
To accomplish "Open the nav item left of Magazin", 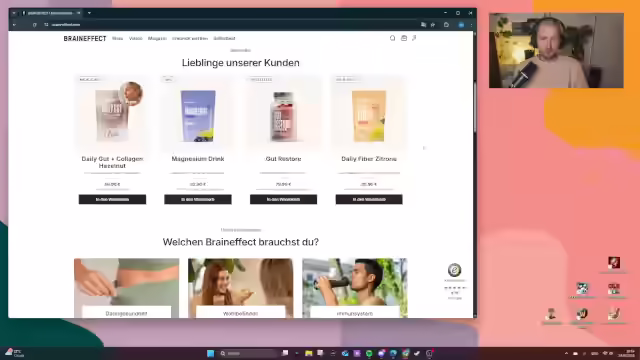I will [136, 38].
